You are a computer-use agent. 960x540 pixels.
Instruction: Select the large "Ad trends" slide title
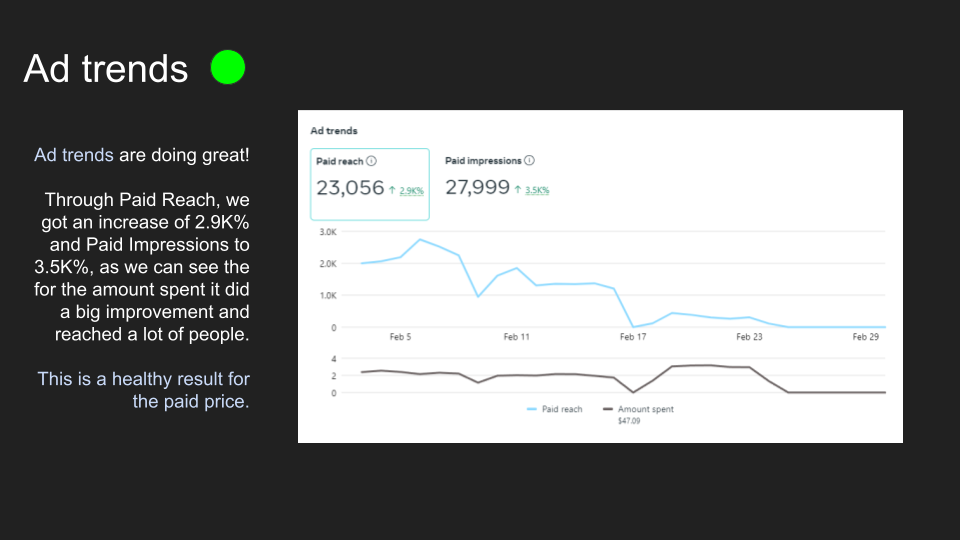tap(106, 69)
